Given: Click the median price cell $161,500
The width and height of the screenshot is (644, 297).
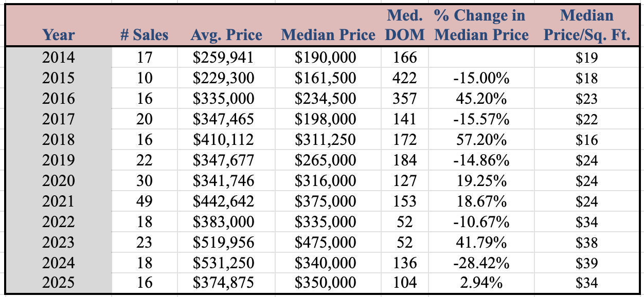Looking at the screenshot, I should pyautogui.click(x=325, y=78).
